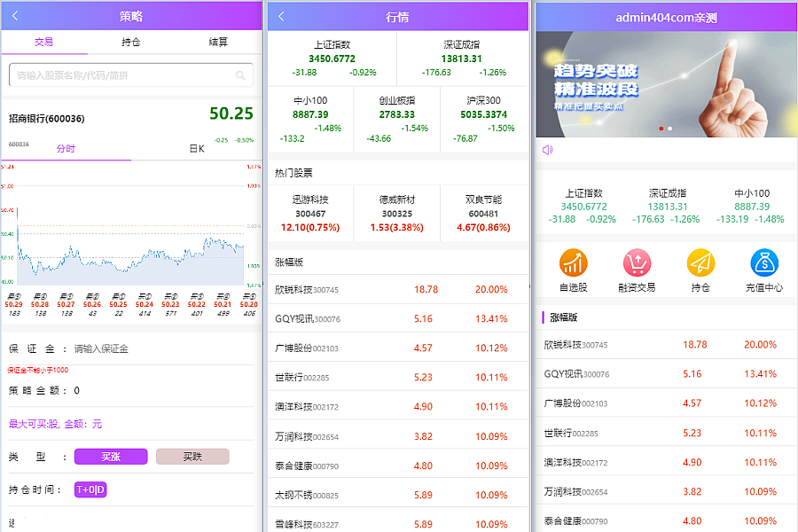This screenshot has width=798, height=532.
Task: Open the 创业板指 index card
Action: click(397, 120)
